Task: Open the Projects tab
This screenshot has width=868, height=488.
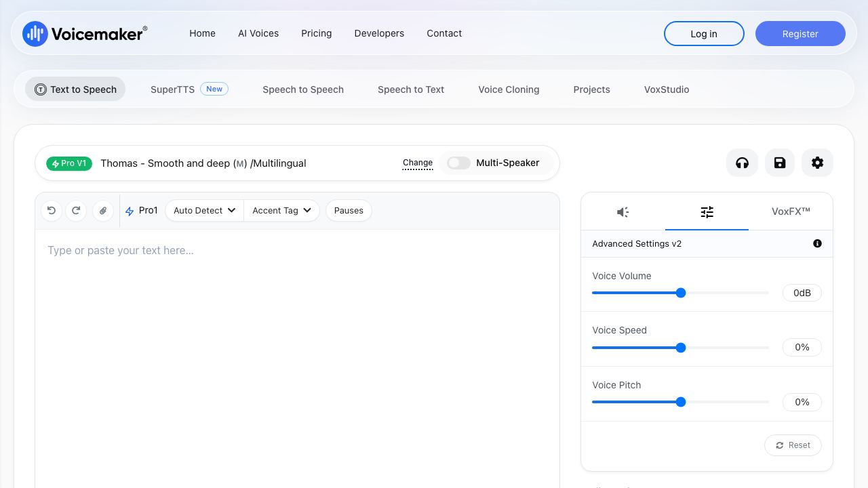Action: click(x=591, y=89)
